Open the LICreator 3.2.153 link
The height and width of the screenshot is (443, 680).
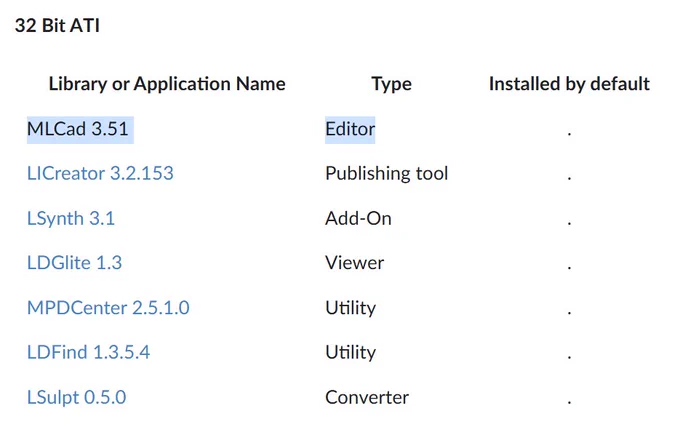(100, 173)
